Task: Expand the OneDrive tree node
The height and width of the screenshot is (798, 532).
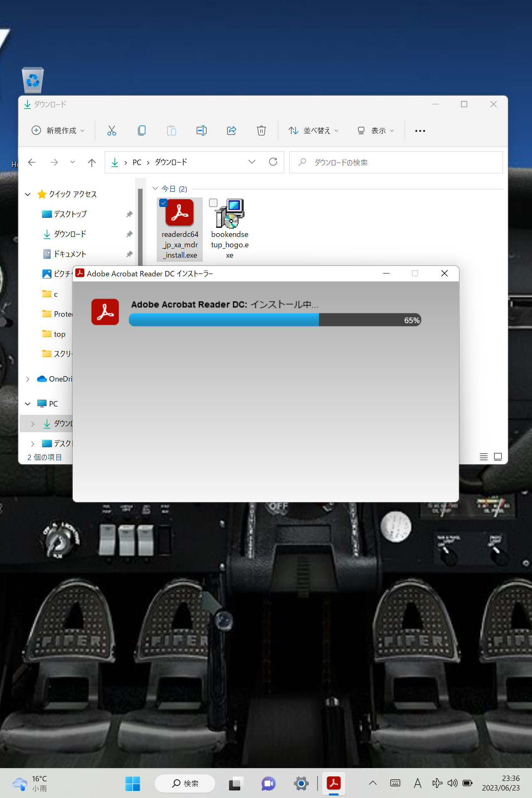Action: tap(28, 379)
